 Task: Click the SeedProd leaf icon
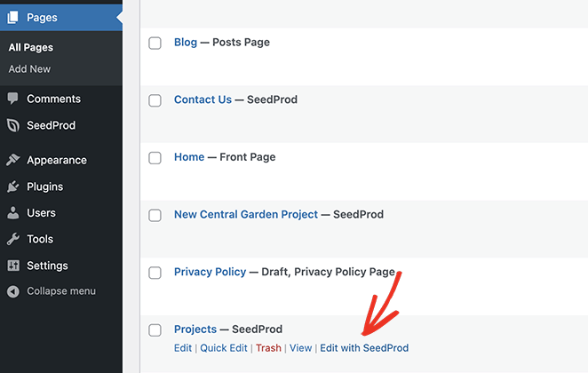tap(12, 125)
